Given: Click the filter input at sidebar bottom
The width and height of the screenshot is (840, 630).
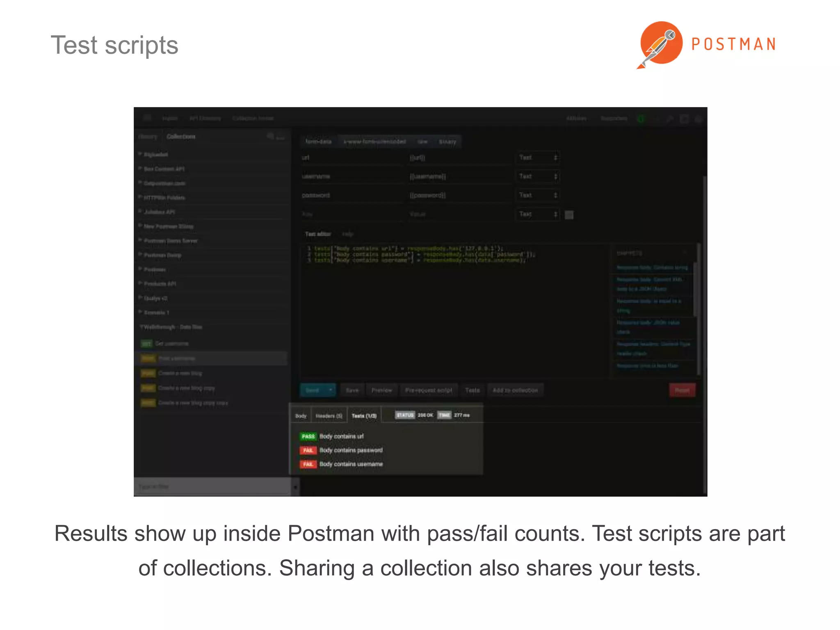Looking at the screenshot, I should tap(212, 487).
